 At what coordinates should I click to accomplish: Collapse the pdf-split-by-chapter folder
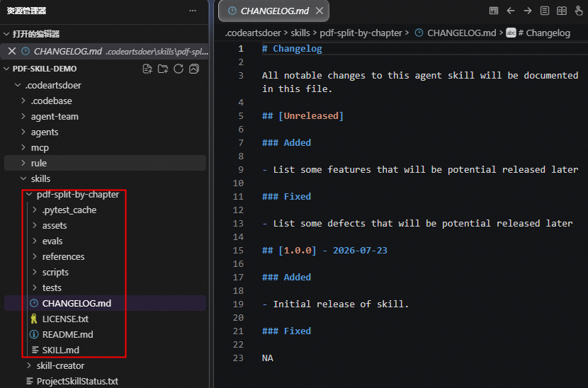pyautogui.click(x=29, y=194)
